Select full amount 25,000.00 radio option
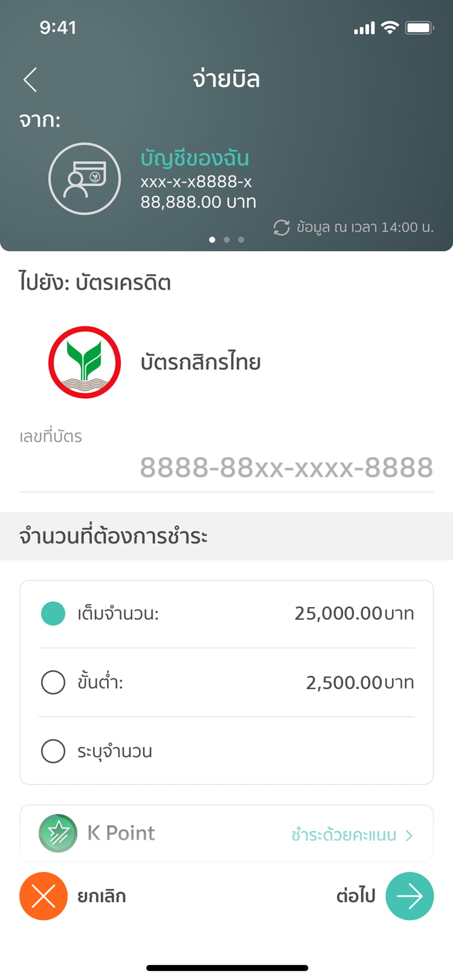453x980 pixels. [x=53, y=614]
